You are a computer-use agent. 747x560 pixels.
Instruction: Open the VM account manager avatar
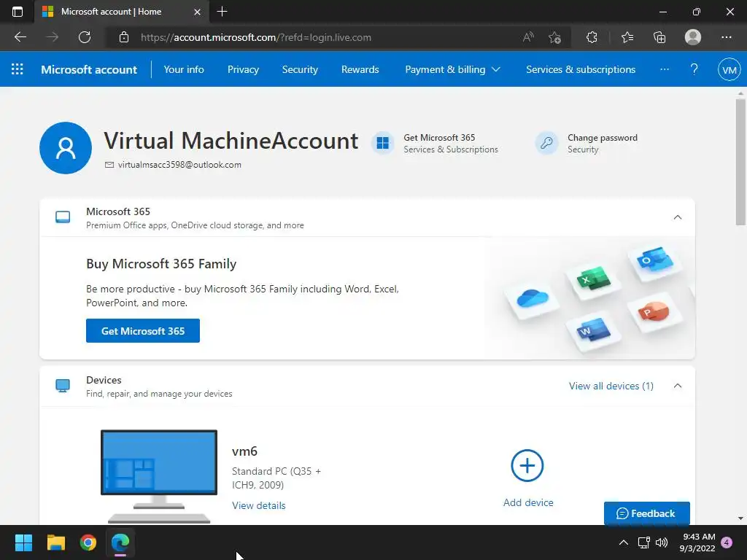click(x=729, y=69)
